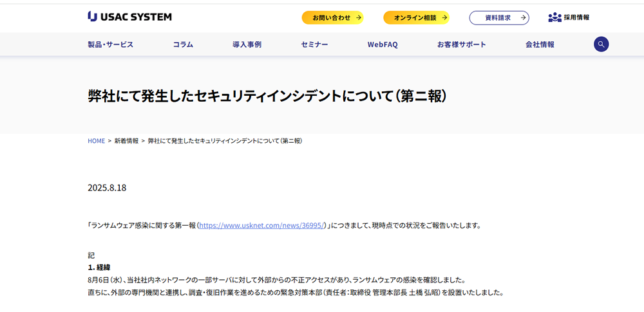The image size is (644, 312).
Task: Click the 新着情報 breadcrumb link
Action: point(126,141)
